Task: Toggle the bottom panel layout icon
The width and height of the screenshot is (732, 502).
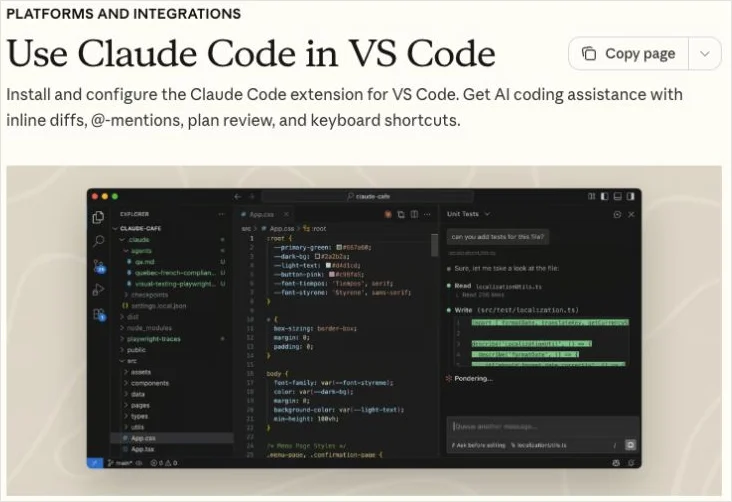Action: [x=618, y=196]
